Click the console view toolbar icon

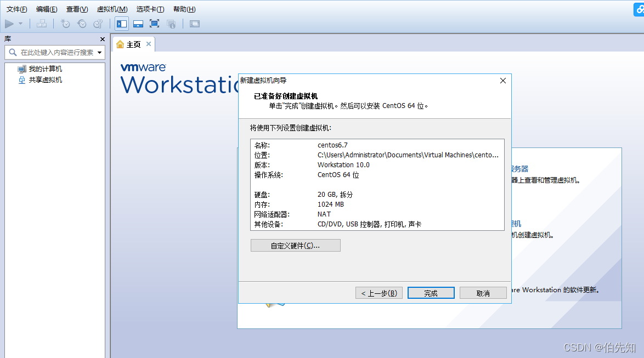point(195,24)
